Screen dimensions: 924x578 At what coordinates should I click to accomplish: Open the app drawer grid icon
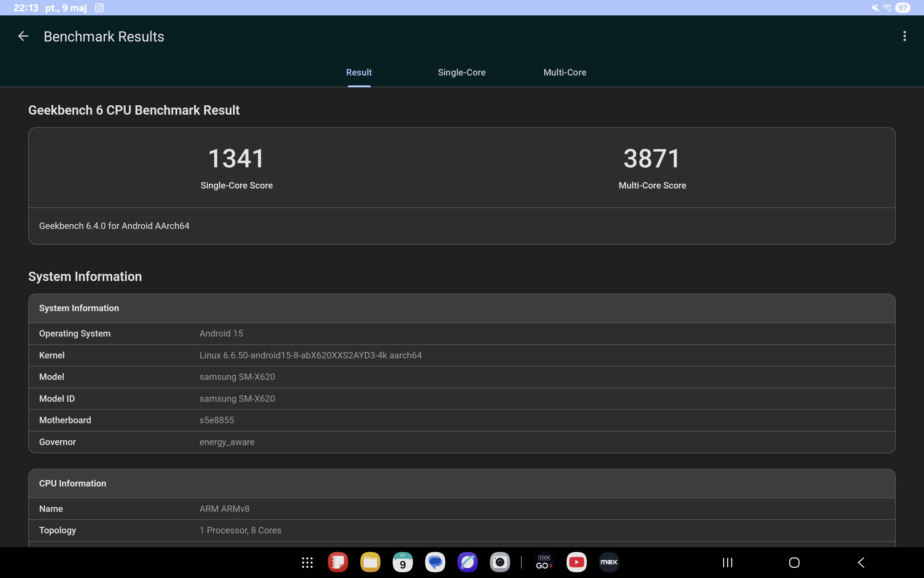coord(307,562)
